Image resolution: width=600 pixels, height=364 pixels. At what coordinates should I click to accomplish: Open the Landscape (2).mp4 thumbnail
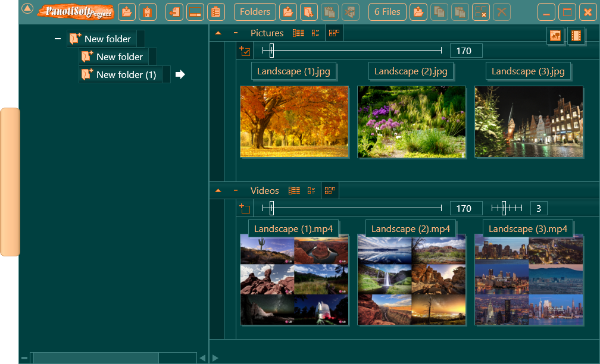411,280
